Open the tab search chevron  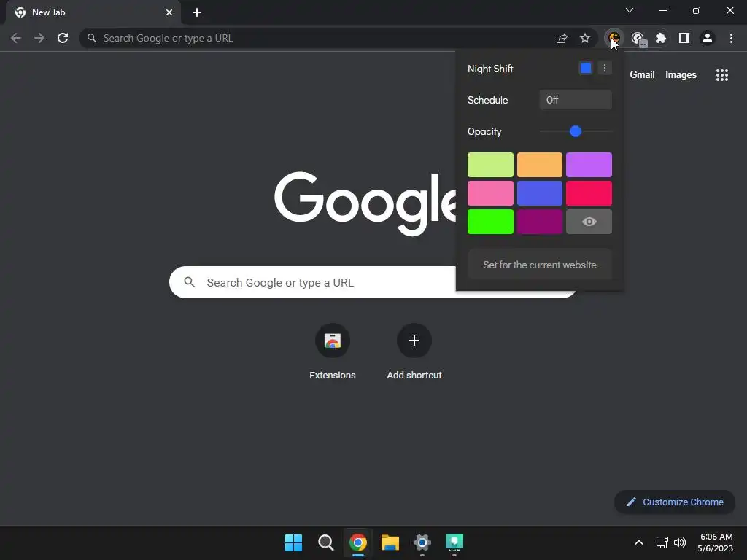pos(630,10)
